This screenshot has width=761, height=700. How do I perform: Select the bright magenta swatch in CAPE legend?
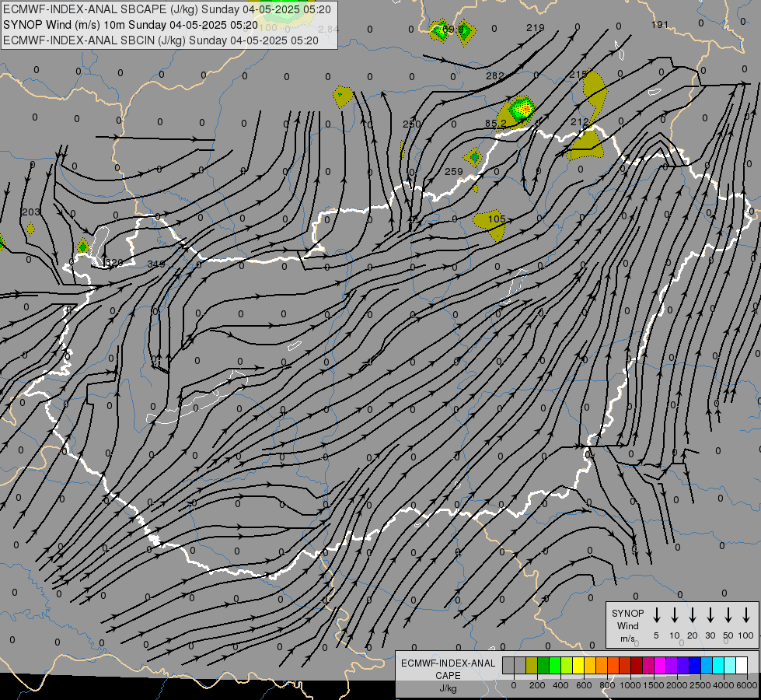tap(660, 665)
